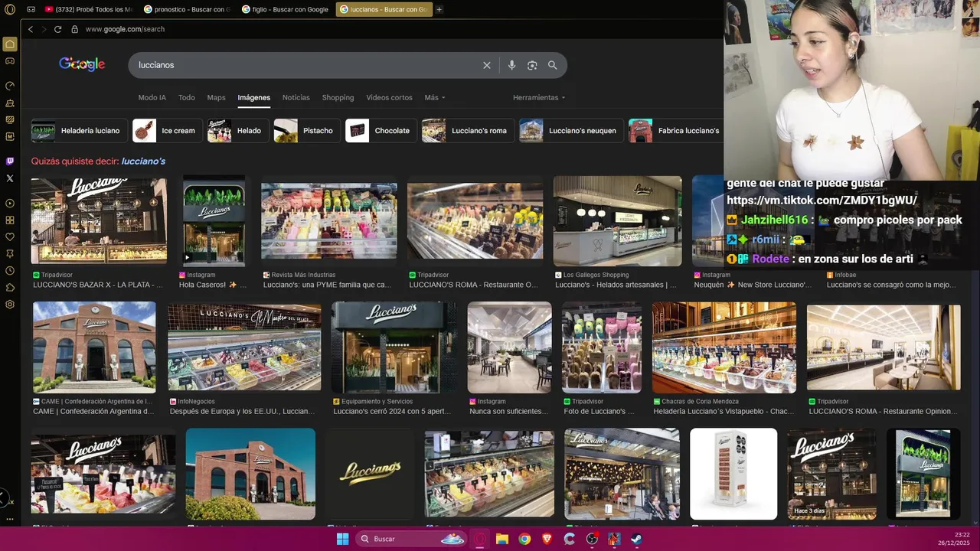The width and height of the screenshot is (980, 551).
Task: Open OBS Studio from taskbar
Action: pyautogui.click(x=592, y=539)
